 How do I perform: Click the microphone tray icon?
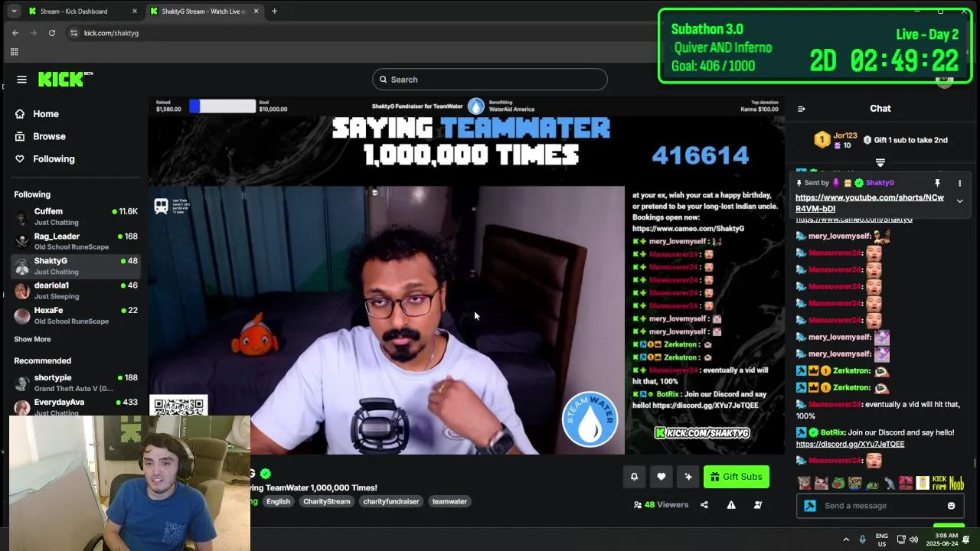[863, 540]
